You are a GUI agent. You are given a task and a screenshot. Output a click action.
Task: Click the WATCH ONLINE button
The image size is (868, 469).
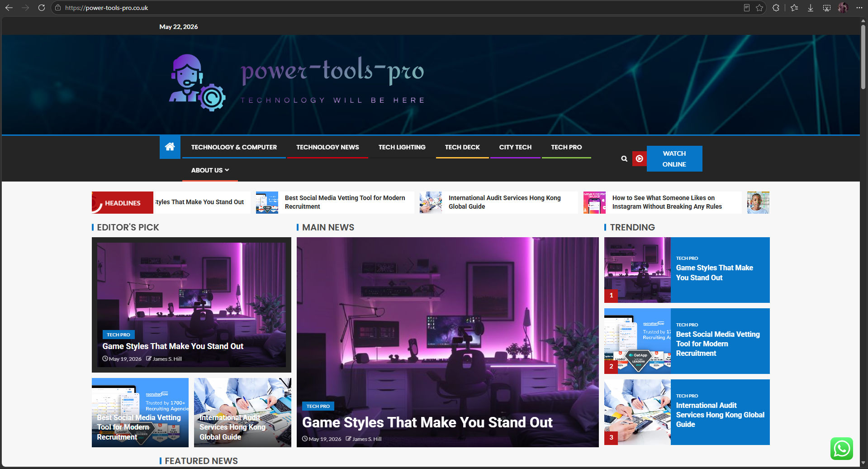[674, 159]
